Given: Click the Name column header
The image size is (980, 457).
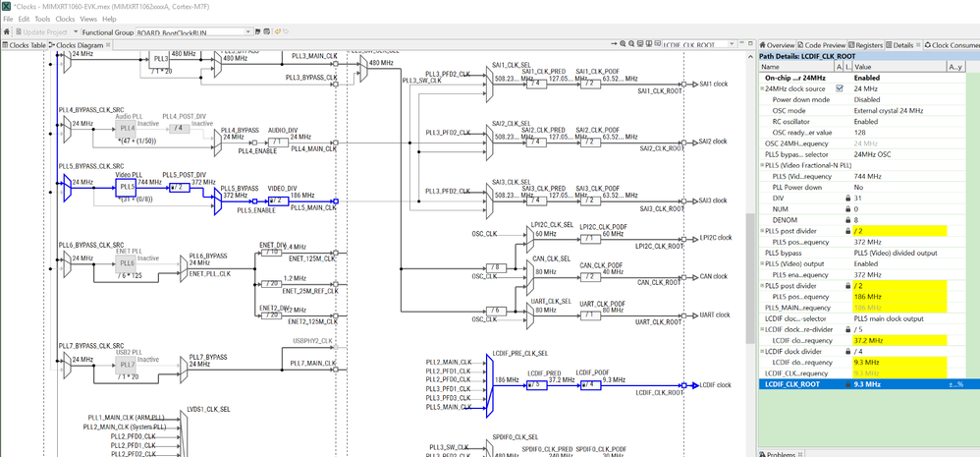Looking at the screenshot, I should click(795, 67).
